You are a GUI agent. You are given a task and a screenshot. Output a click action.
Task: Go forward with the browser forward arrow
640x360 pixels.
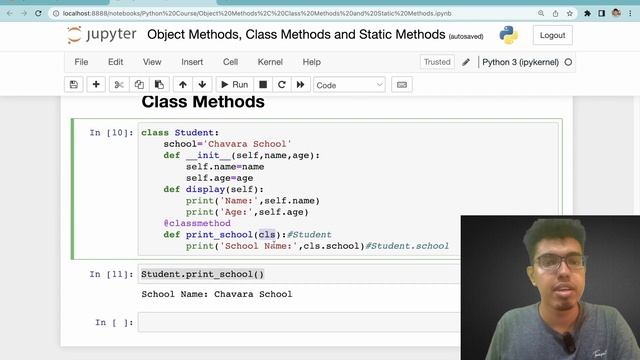(x=24, y=13)
